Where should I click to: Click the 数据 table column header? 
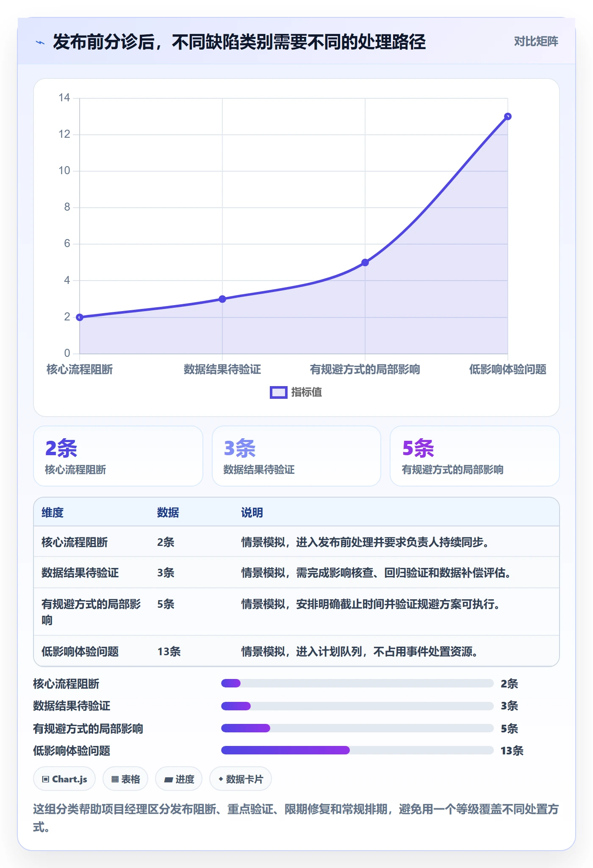point(168,512)
